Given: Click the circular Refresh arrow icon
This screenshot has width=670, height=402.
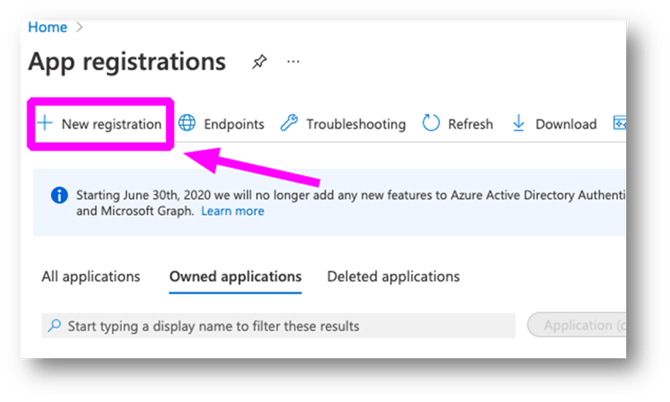Looking at the screenshot, I should point(431,123).
